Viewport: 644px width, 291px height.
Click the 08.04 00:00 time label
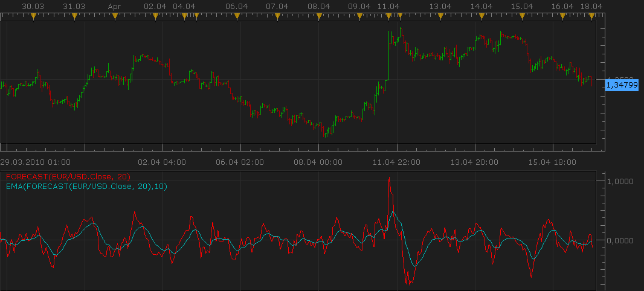318,162
